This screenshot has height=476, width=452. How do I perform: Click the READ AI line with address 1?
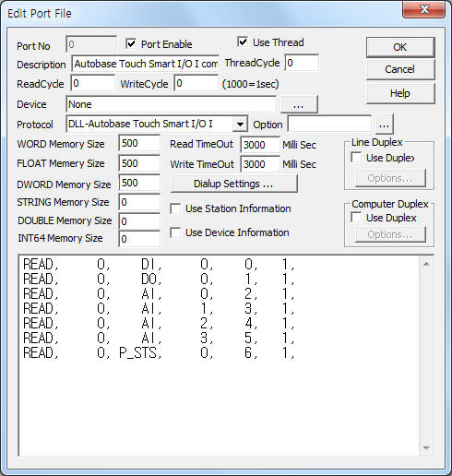[x=159, y=308]
